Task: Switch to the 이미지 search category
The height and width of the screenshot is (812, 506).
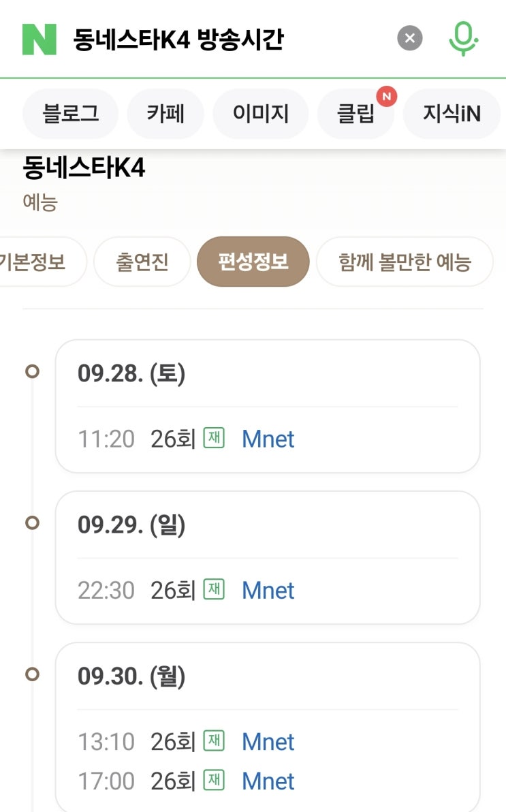Action: click(x=261, y=113)
